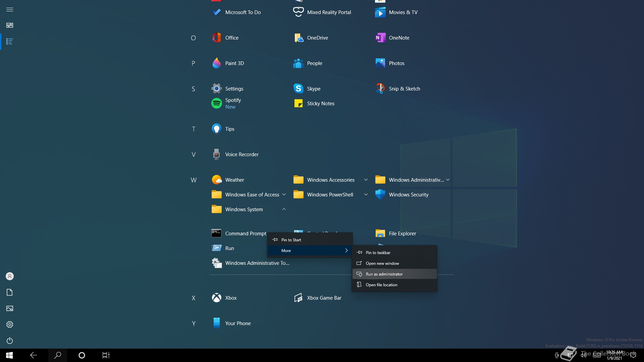Open the Run dialog app
The image size is (644, 362).
click(x=223, y=248)
